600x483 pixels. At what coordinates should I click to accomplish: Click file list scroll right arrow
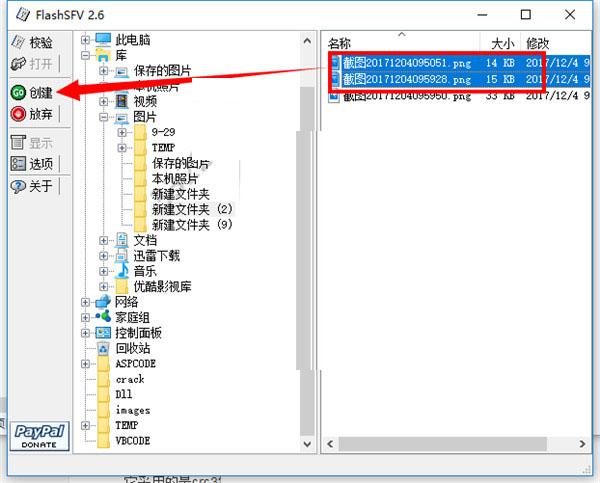582,444
